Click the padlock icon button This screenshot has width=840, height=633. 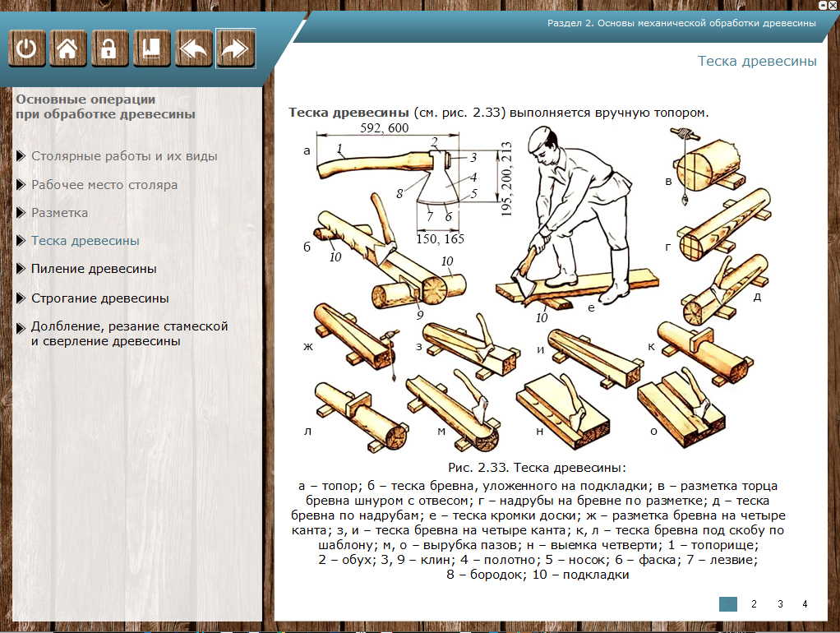tap(110, 49)
